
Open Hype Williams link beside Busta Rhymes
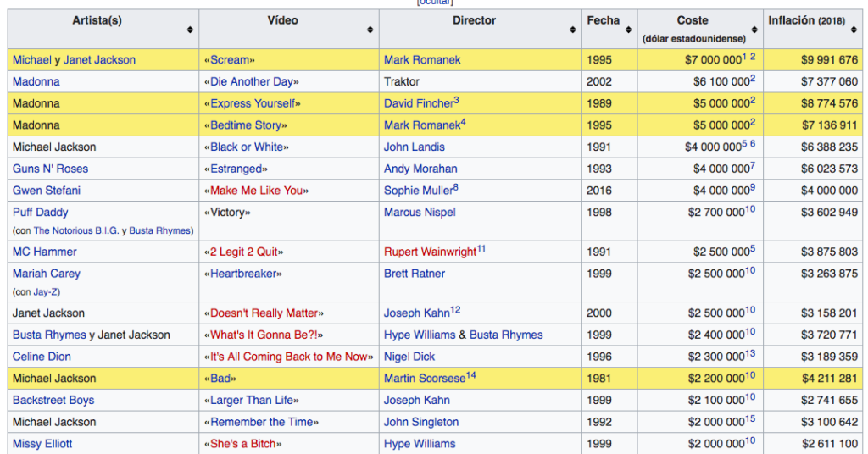(x=420, y=335)
